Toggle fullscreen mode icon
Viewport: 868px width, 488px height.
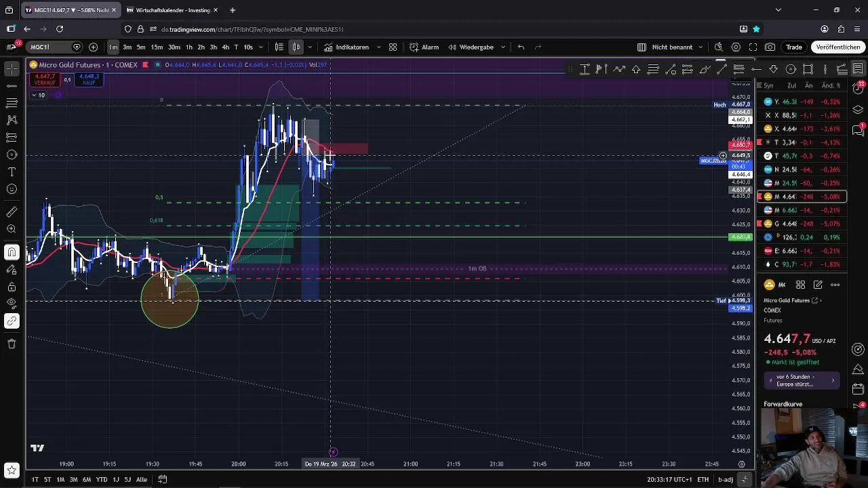(753, 47)
